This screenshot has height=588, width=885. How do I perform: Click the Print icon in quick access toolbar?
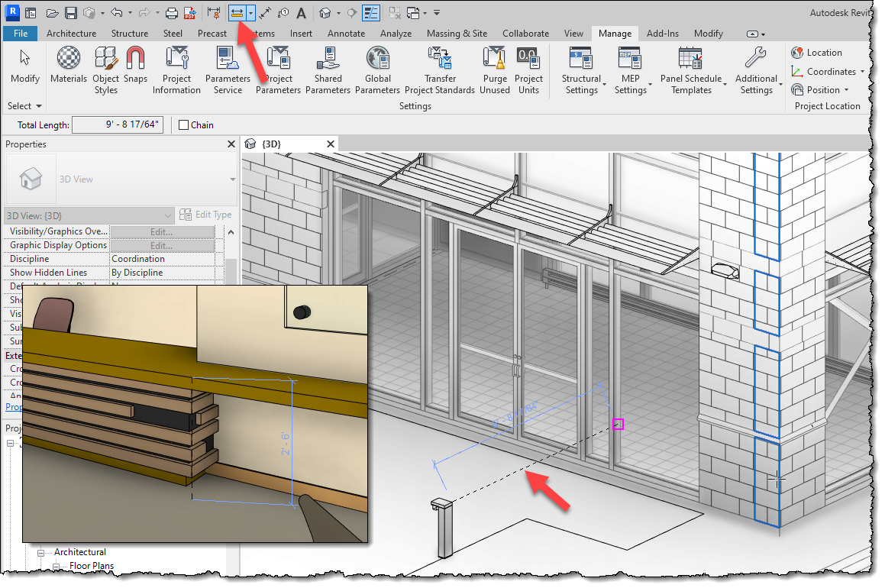(x=172, y=12)
